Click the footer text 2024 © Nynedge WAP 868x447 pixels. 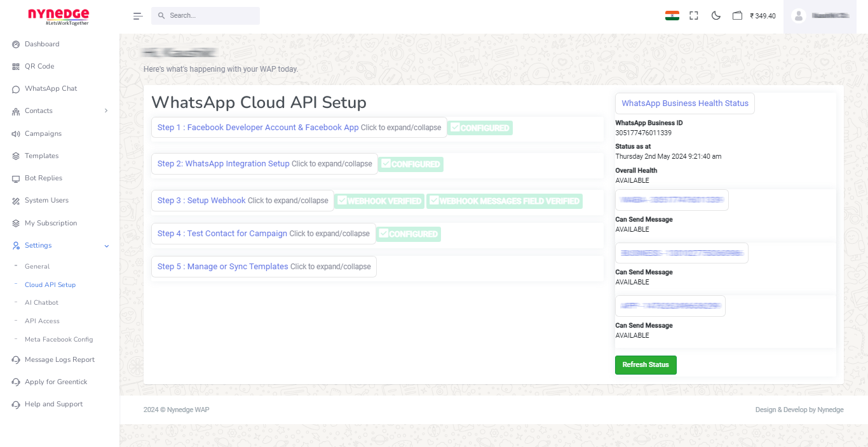[176, 410]
